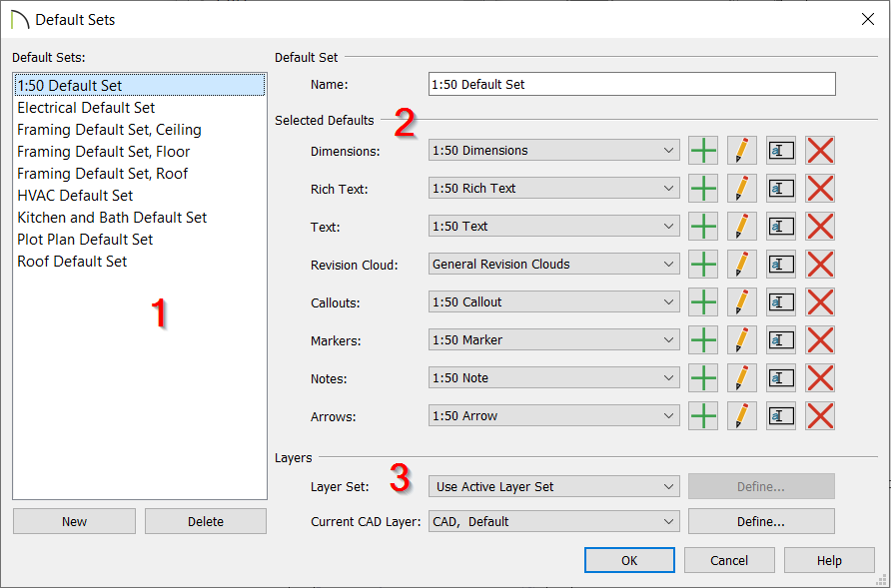The height and width of the screenshot is (588, 891).
Task: Click Define button for Current CAD Layer
Action: (x=761, y=521)
